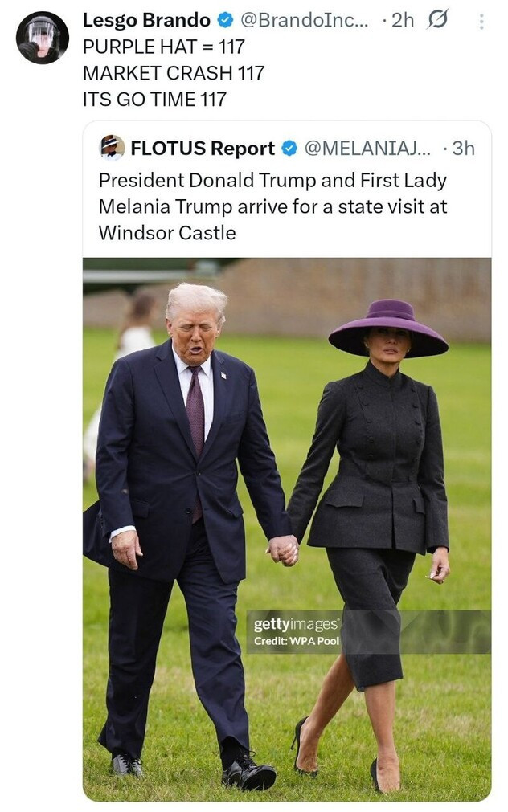Click the FLOTUS Report profile avatar
The width and height of the screenshot is (508, 812).
112,148
